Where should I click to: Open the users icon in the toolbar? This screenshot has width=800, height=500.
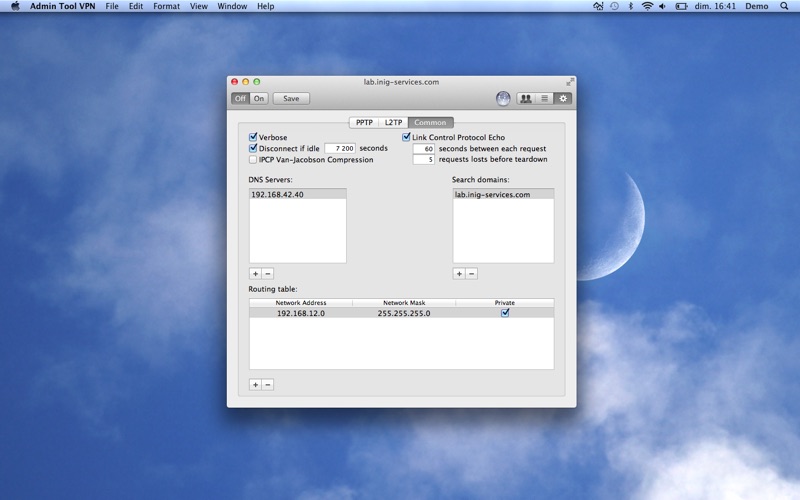(x=526, y=98)
